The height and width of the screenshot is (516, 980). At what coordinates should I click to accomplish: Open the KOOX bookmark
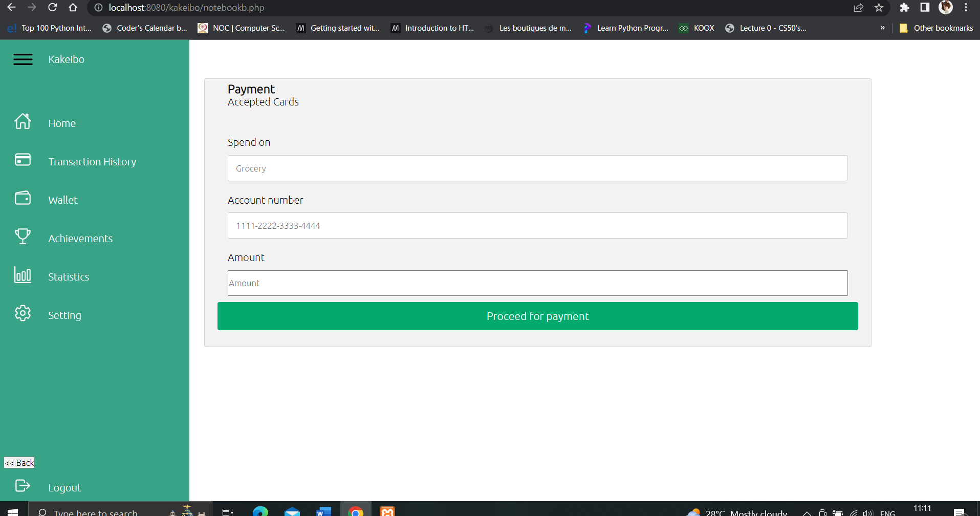696,28
